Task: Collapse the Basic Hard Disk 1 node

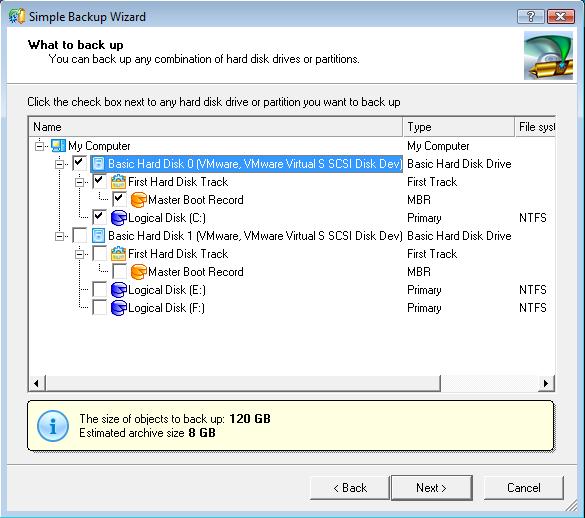Action: point(59,236)
